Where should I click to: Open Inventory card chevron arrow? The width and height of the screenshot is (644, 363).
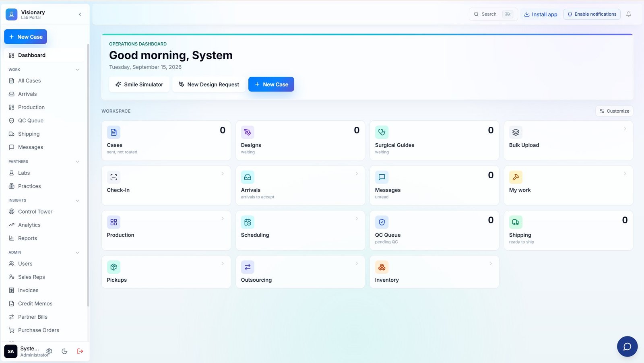491,264
